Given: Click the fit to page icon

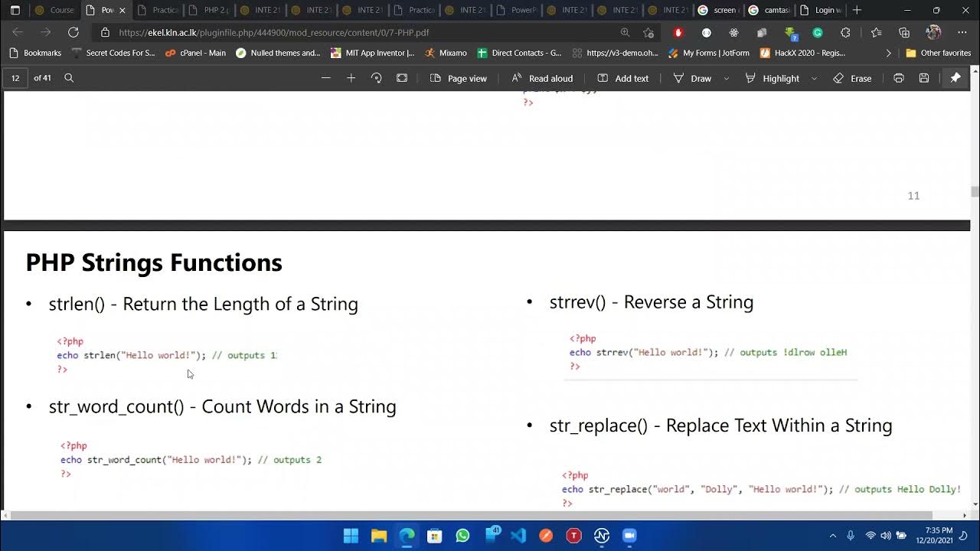Looking at the screenshot, I should pos(402,78).
